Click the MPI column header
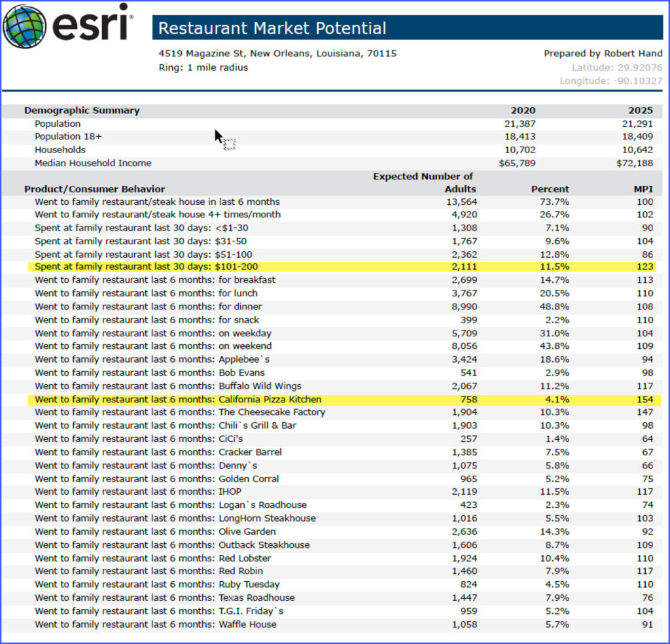670x644 pixels. [643, 189]
